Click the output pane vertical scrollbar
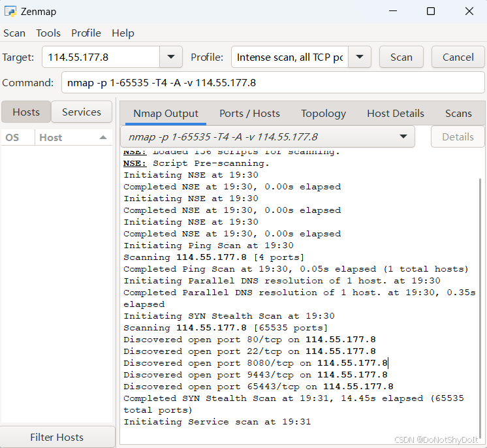Screen dimensions: 487x448 (x=482, y=308)
